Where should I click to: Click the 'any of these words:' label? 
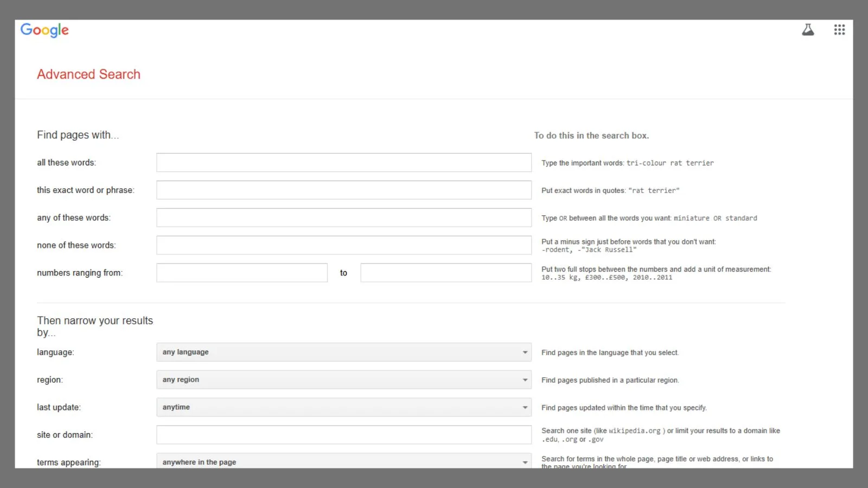pyautogui.click(x=74, y=217)
